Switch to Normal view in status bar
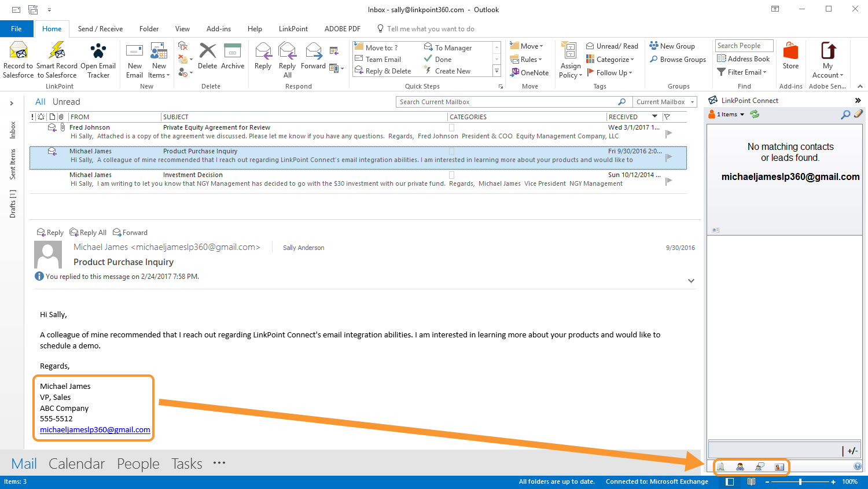Image resolution: width=868 pixels, height=489 pixels. coord(730,481)
